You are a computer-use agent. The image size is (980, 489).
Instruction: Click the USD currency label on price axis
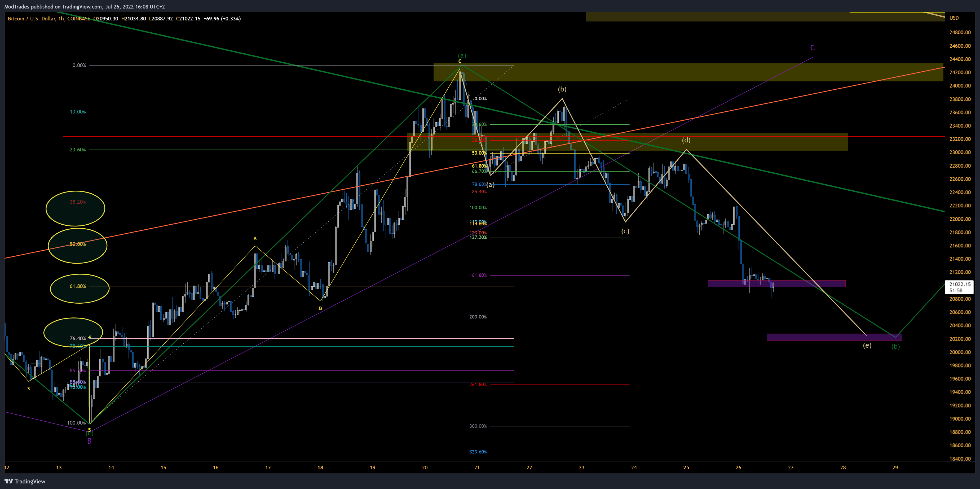[954, 18]
